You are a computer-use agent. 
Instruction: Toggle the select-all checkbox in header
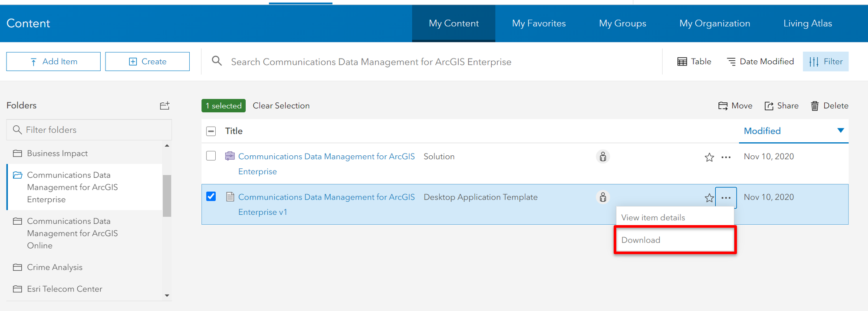(x=211, y=131)
